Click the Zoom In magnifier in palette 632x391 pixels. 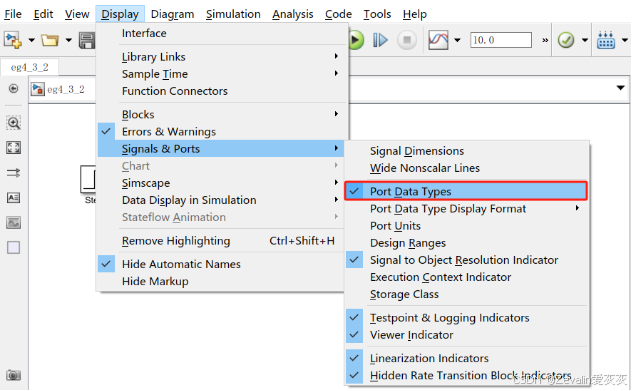tap(13, 123)
